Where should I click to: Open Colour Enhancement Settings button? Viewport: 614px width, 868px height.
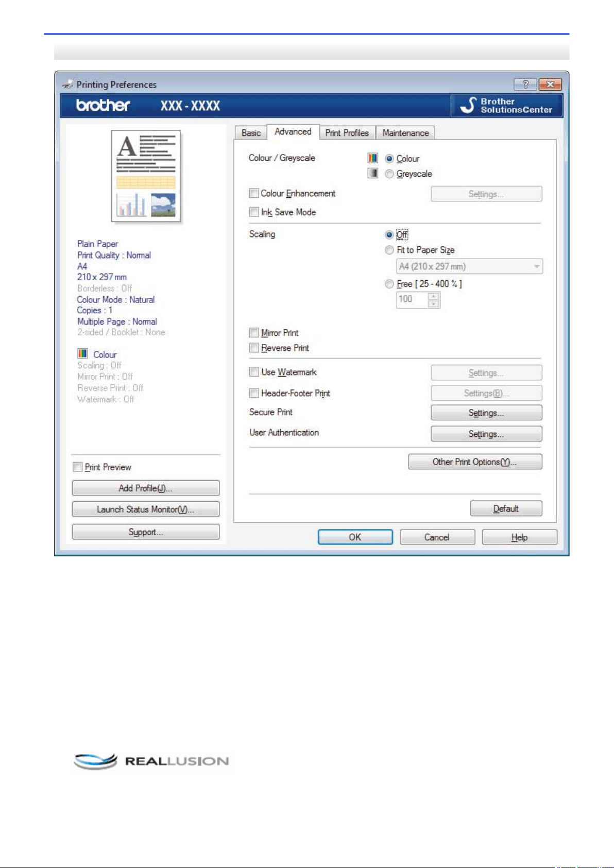(486, 194)
